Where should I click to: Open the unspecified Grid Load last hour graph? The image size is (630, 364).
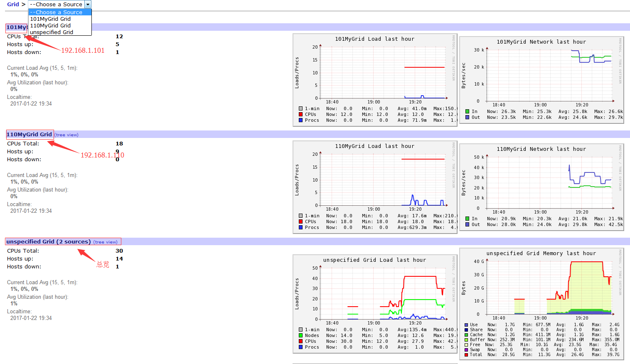375,303
